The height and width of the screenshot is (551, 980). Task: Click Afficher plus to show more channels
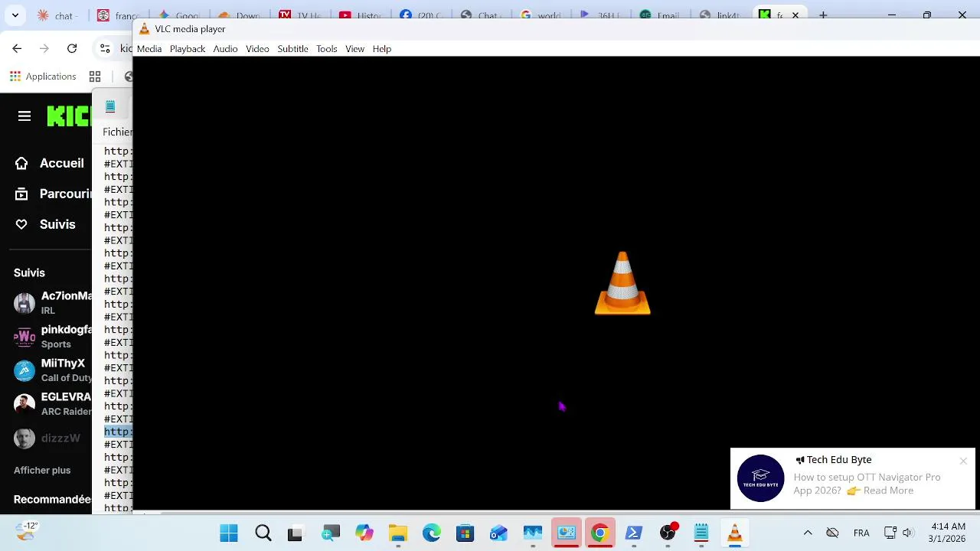click(42, 471)
